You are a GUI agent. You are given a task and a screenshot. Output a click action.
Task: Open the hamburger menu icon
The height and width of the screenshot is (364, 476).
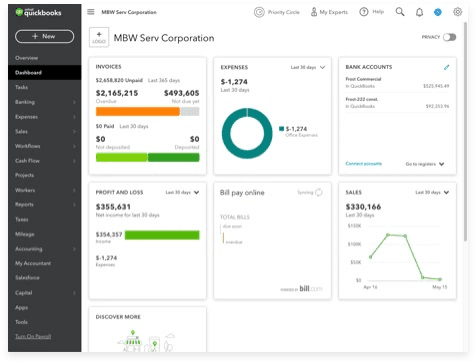(x=91, y=12)
